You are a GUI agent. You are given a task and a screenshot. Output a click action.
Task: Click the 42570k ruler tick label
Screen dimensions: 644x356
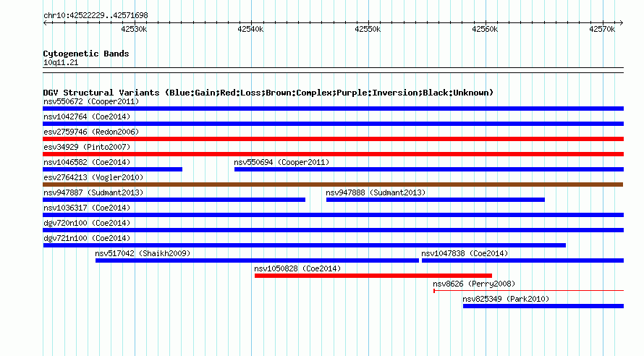[x=602, y=29]
